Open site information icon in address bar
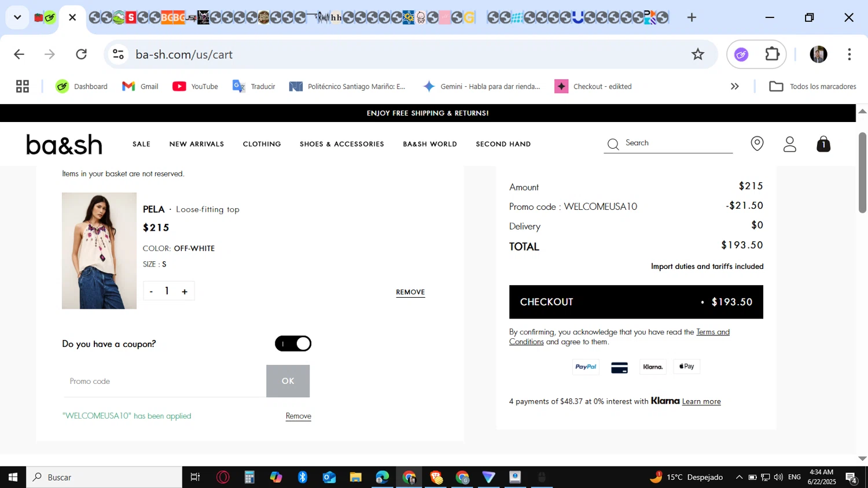The width and height of the screenshot is (868, 488). coord(119,54)
